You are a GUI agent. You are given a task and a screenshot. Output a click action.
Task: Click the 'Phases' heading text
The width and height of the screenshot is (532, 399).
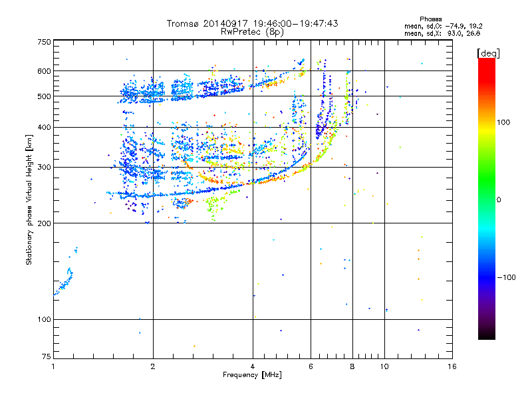(x=430, y=19)
